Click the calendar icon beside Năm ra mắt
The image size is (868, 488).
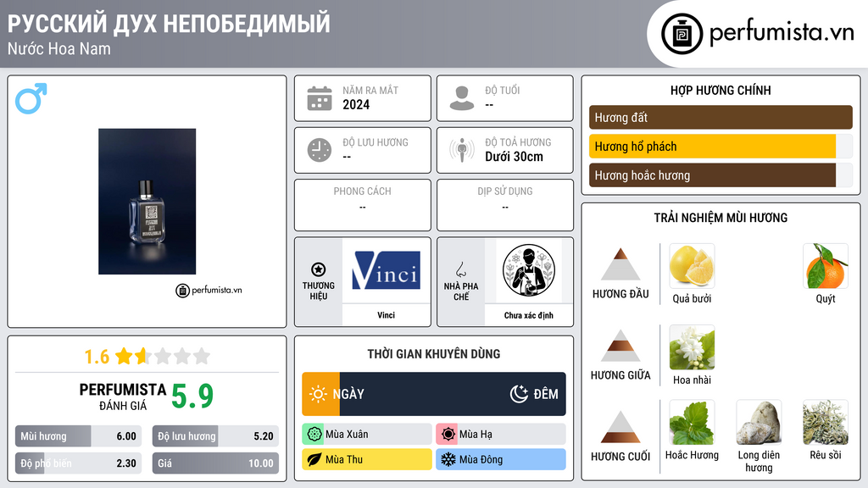(x=320, y=98)
